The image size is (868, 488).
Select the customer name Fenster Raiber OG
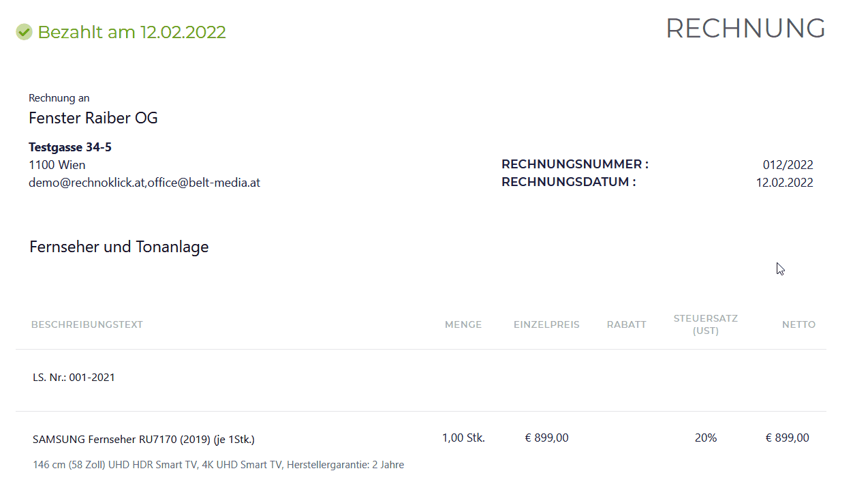point(93,118)
